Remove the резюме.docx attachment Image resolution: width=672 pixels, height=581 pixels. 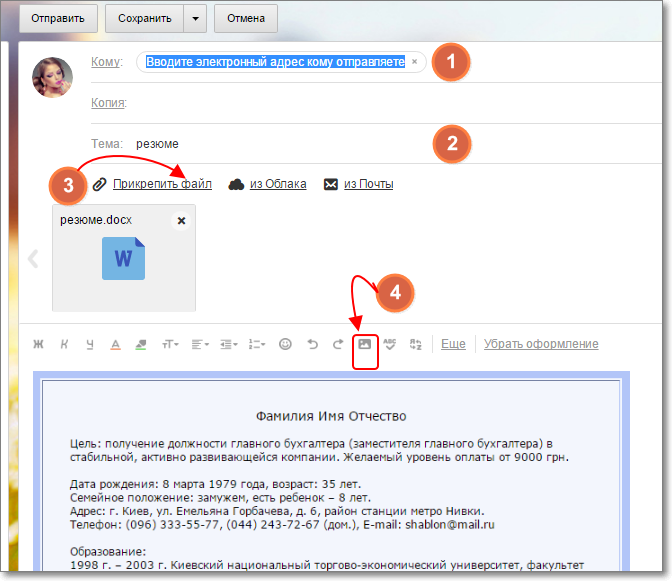[181, 221]
